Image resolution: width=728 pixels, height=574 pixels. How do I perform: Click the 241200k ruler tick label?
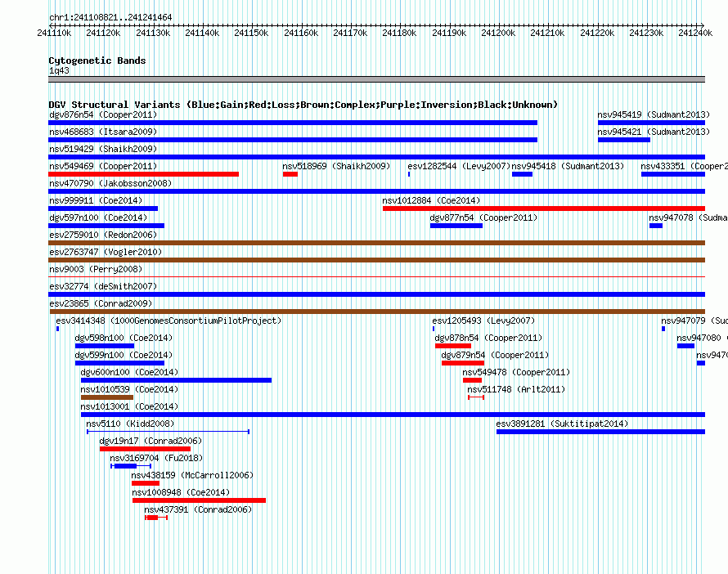(x=498, y=33)
